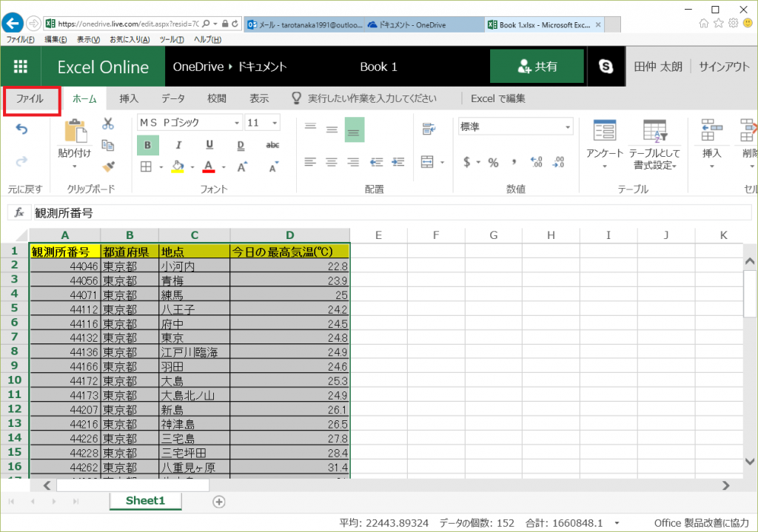The image size is (758, 532).
Task: Expand the merge cells dropdown arrow
Action: [x=443, y=162]
